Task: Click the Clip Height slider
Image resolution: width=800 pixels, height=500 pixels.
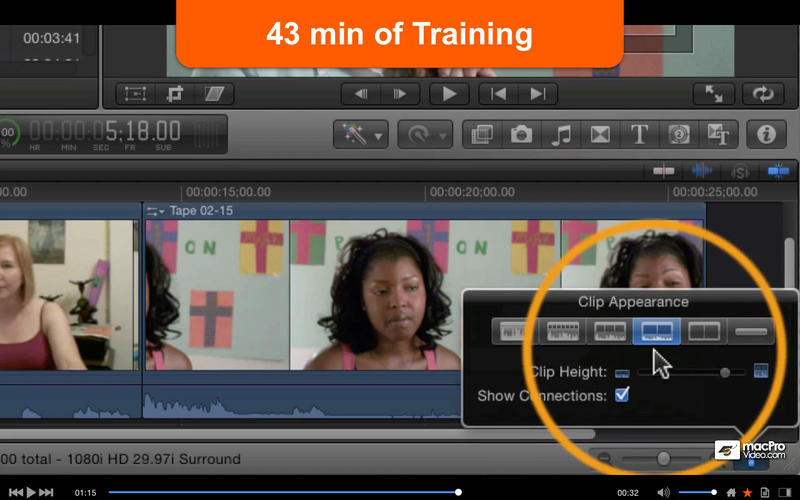Action: (725, 372)
